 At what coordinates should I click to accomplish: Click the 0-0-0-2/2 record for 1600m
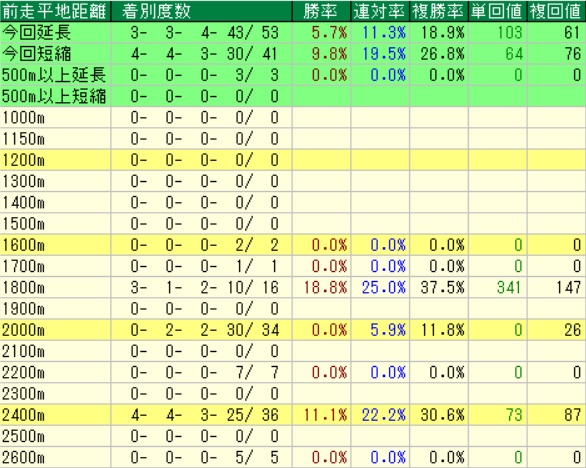click(205, 245)
